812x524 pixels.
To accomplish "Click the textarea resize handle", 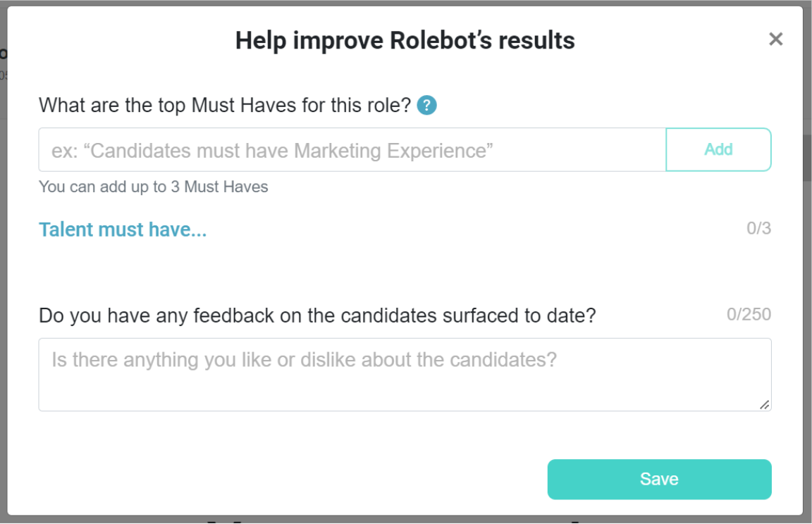I will click(765, 404).
